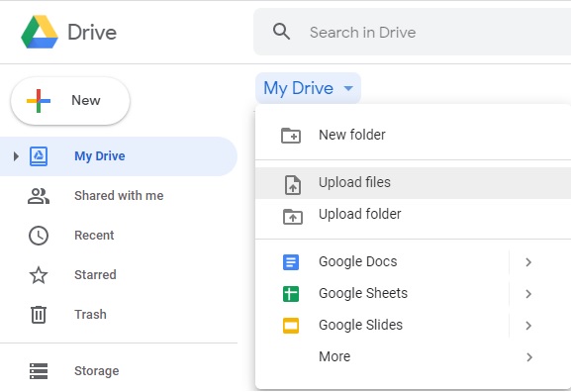Image resolution: width=571 pixels, height=392 pixels.
Task: Click the My Drive breadcrumb dropdown
Action: click(x=308, y=88)
